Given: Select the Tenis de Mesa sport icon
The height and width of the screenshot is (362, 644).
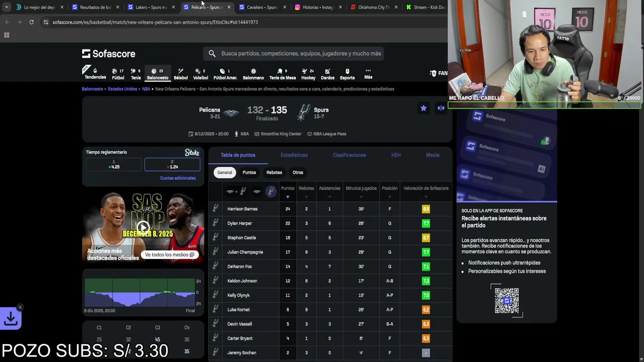Looking at the screenshot, I should (x=282, y=74).
